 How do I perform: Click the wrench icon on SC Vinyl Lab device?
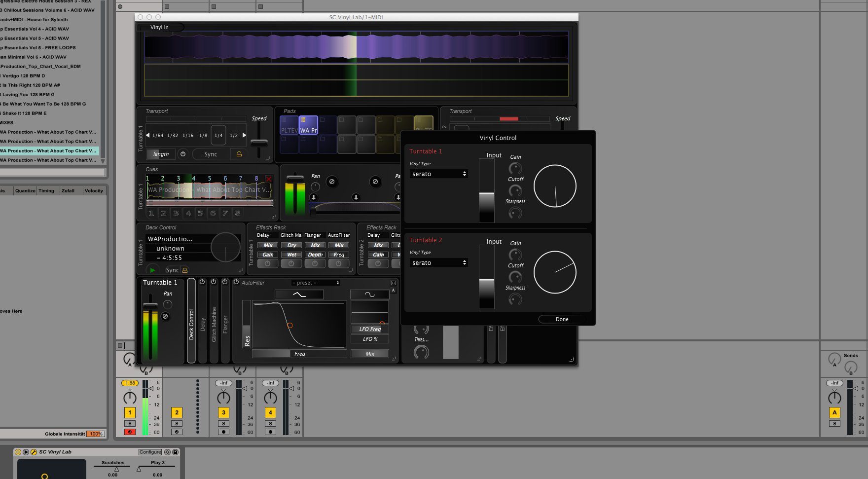click(x=34, y=452)
